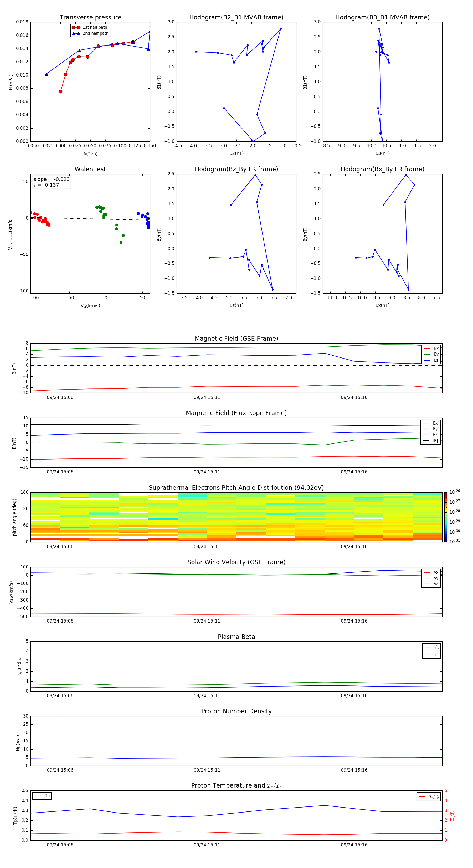Screen dimensions: 473x868
Task: Click the 'pitch angle (deg)' axis label
Action: click(x=14, y=517)
